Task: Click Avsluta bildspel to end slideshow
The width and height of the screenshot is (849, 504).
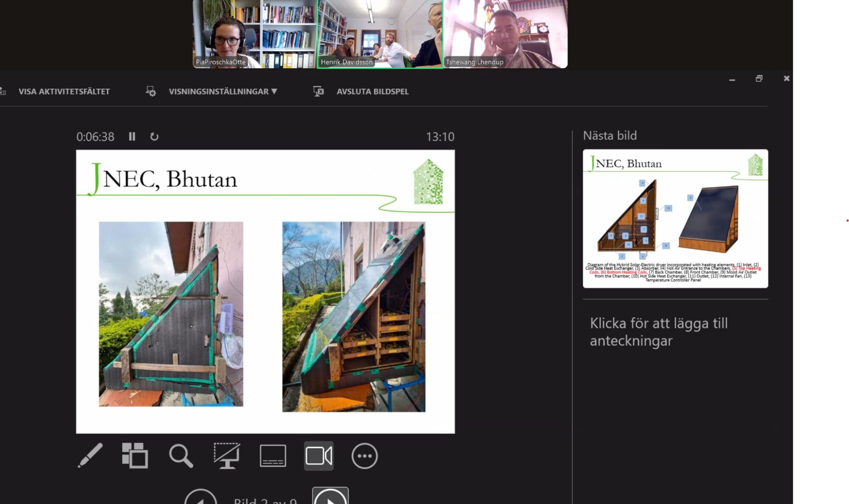Action: (372, 91)
